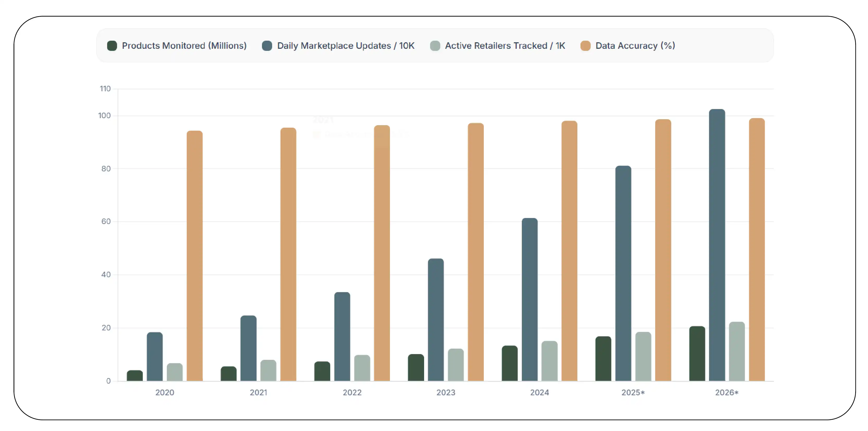The image size is (868, 431).
Task: Click the 2022 x-axis label
Action: click(352, 393)
